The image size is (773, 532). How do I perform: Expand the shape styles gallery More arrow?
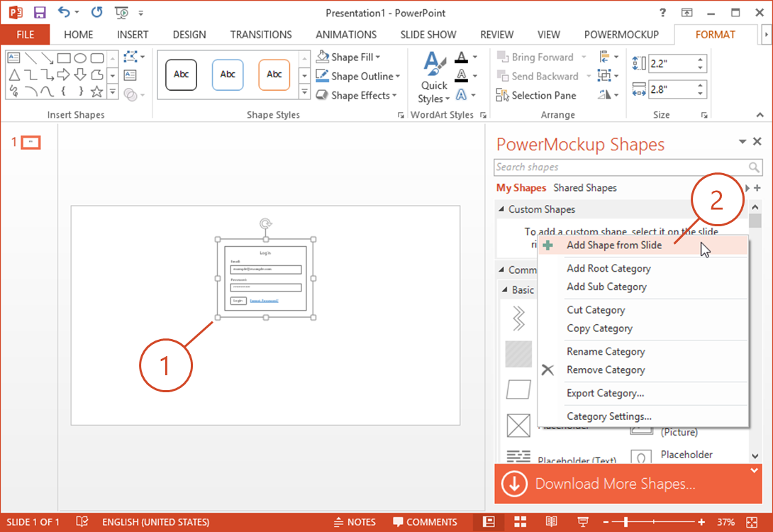[x=305, y=92]
